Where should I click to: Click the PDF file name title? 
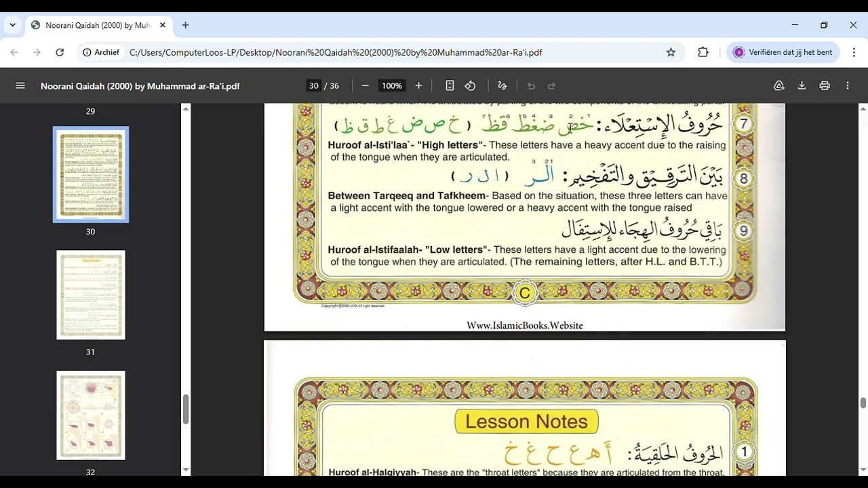(140, 86)
